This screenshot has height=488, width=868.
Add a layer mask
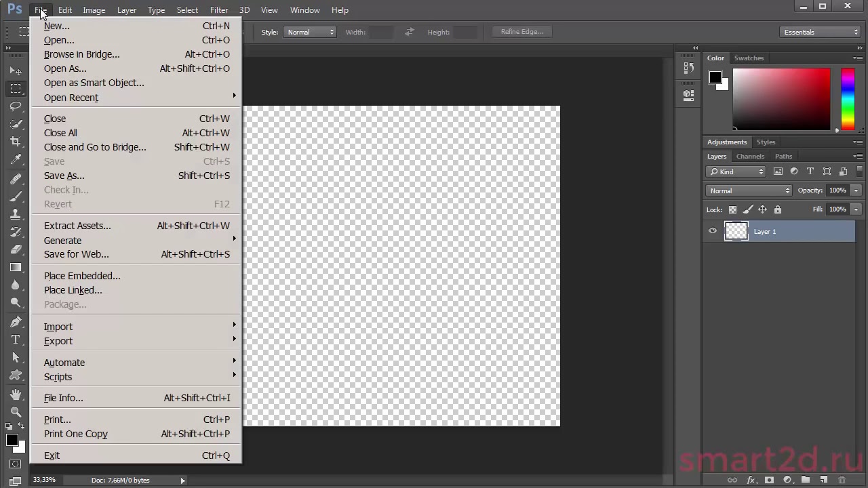[x=769, y=480]
